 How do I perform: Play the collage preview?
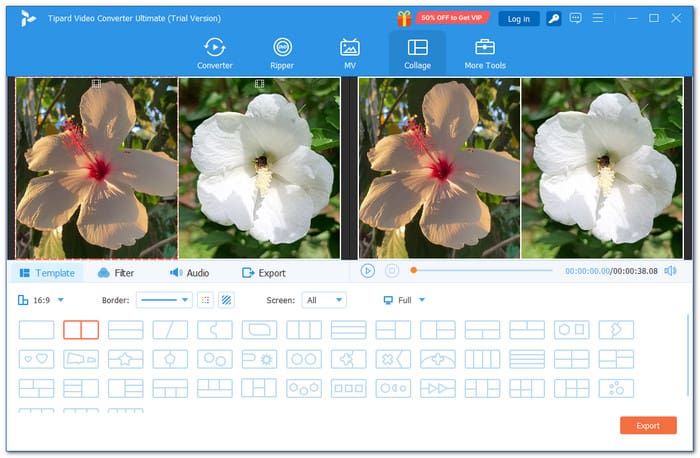point(368,270)
